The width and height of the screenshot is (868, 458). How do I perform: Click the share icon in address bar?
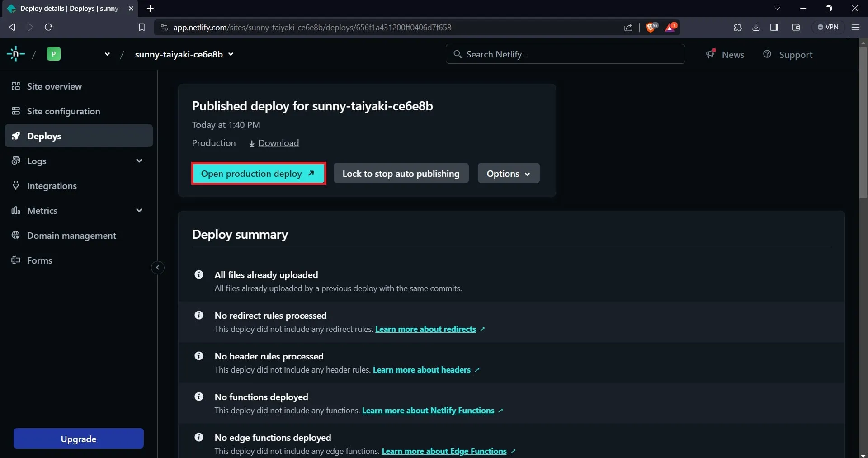click(x=628, y=27)
